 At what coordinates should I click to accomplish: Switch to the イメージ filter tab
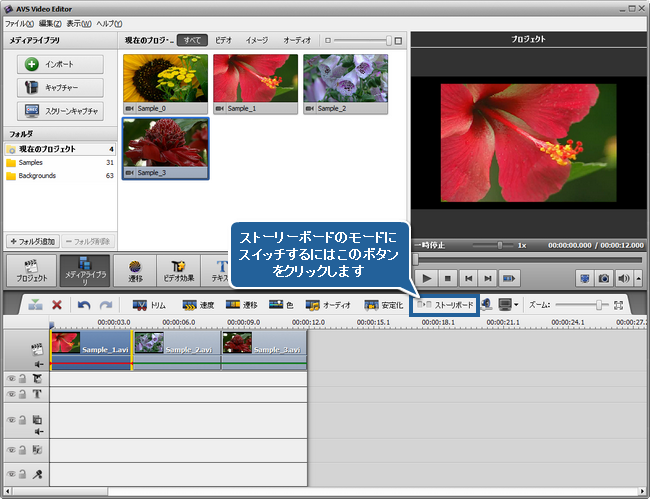(x=256, y=41)
